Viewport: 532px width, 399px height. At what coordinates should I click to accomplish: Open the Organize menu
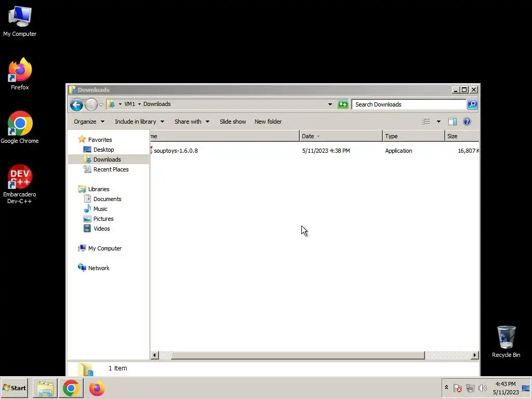click(x=89, y=122)
